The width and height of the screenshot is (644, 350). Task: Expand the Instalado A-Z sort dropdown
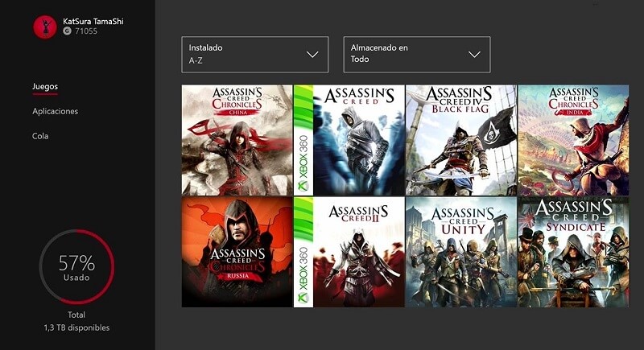(x=254, y=55)
